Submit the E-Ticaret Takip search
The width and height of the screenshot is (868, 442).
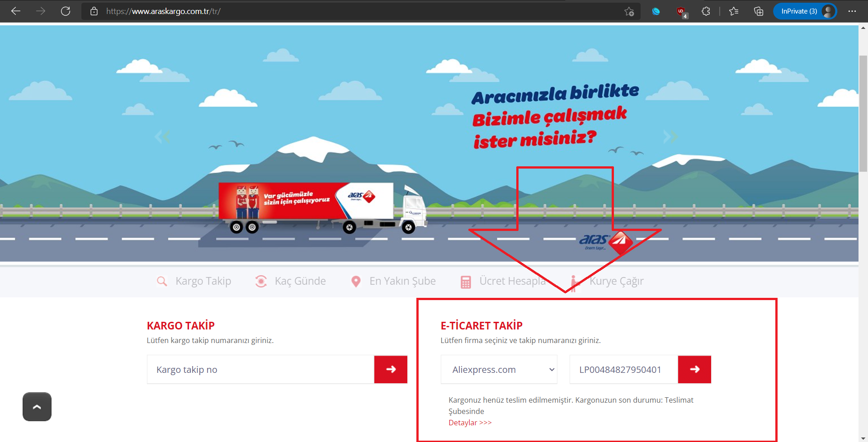coord(694,370)
